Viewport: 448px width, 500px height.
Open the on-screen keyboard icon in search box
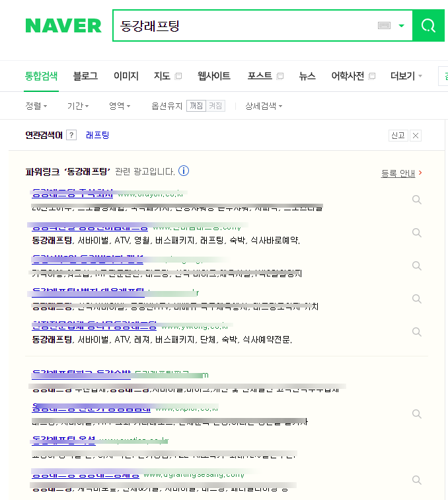385,26
